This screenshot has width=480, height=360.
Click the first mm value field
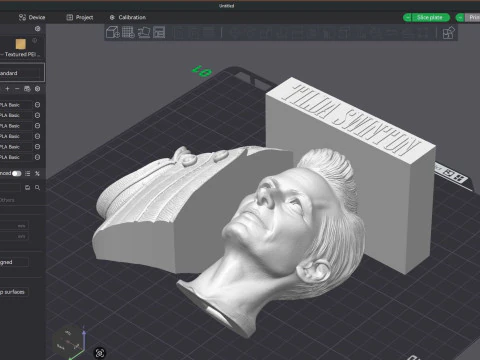(14, 226)
